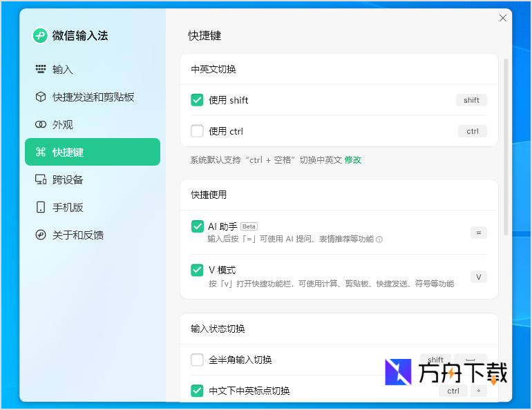Uncheck 中文下中英标点切换 checkbox
532x410 pixels.
197,391
